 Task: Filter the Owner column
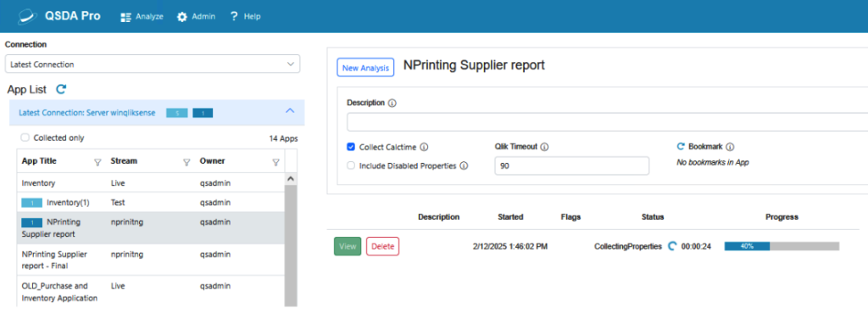coord(275,162)
